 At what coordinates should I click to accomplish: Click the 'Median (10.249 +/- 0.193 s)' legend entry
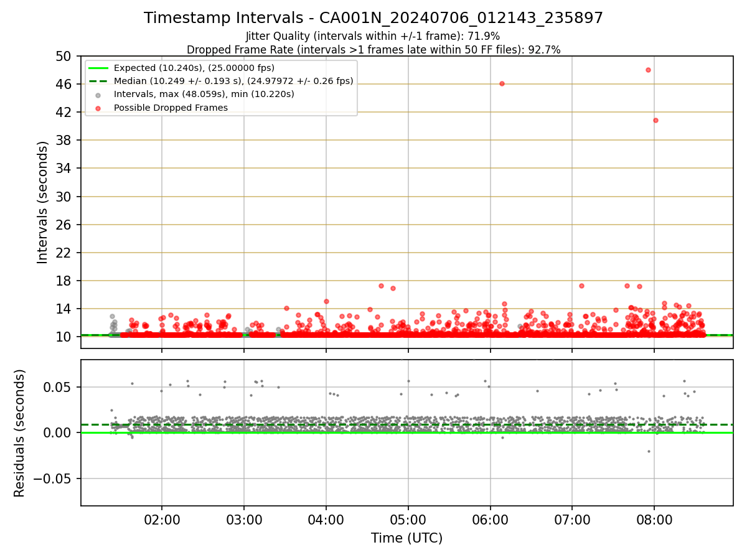point(233,81)
